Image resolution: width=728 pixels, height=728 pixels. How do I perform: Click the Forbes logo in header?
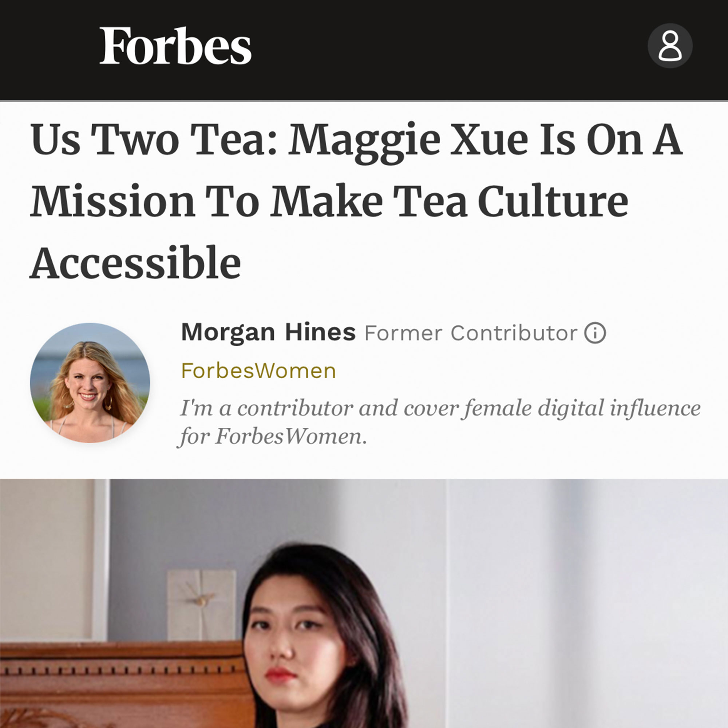[x=175, y=45]
